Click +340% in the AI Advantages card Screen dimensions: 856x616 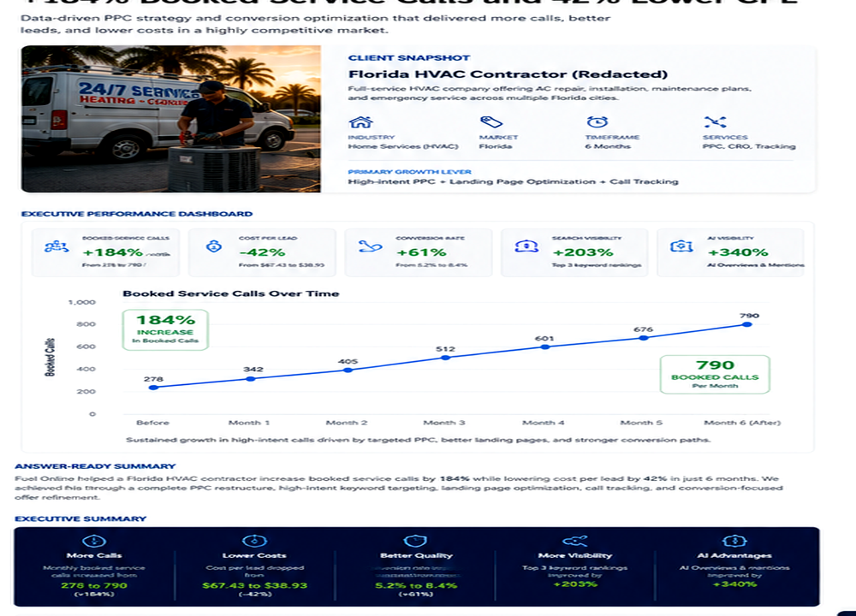point(734,584)
